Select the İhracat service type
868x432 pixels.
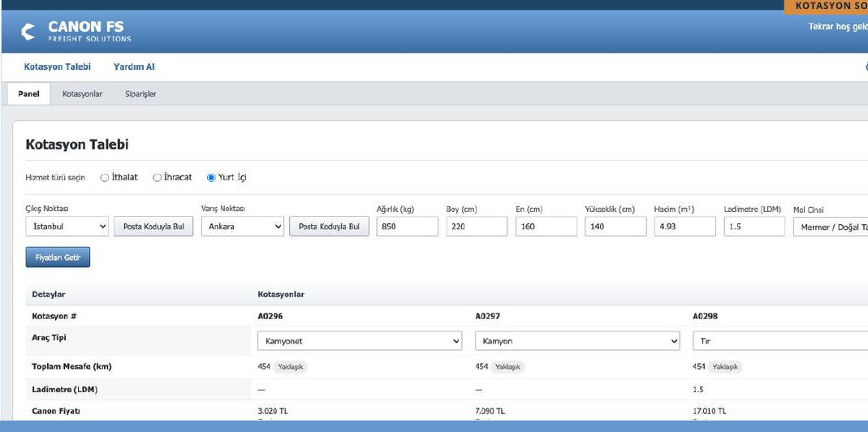point(158,178)
